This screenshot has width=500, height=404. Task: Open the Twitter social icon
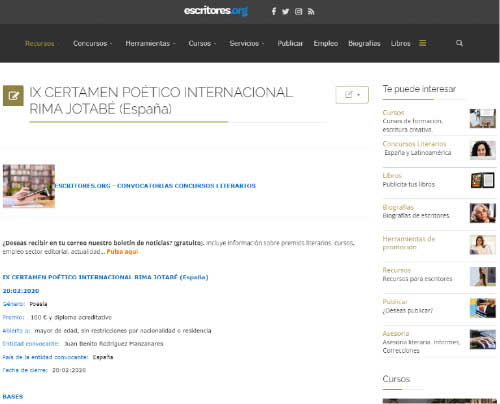(x=286, y=12)
